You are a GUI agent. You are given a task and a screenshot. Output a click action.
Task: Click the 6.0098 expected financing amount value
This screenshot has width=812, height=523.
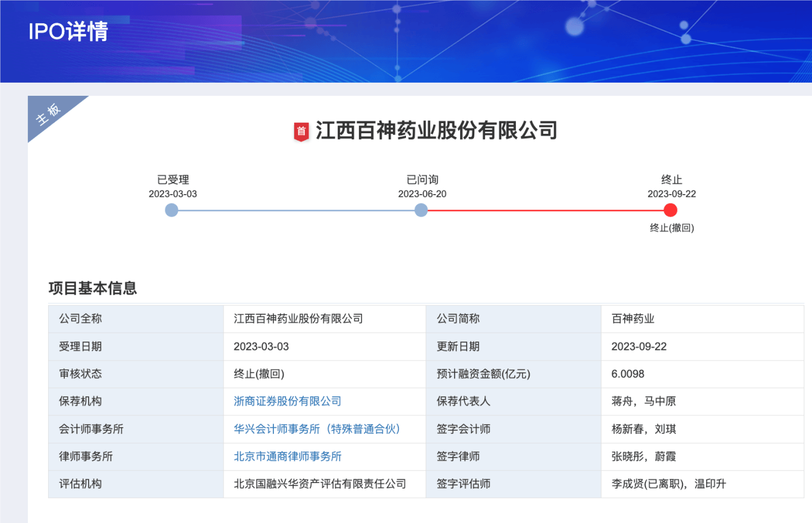coord(628,374)
